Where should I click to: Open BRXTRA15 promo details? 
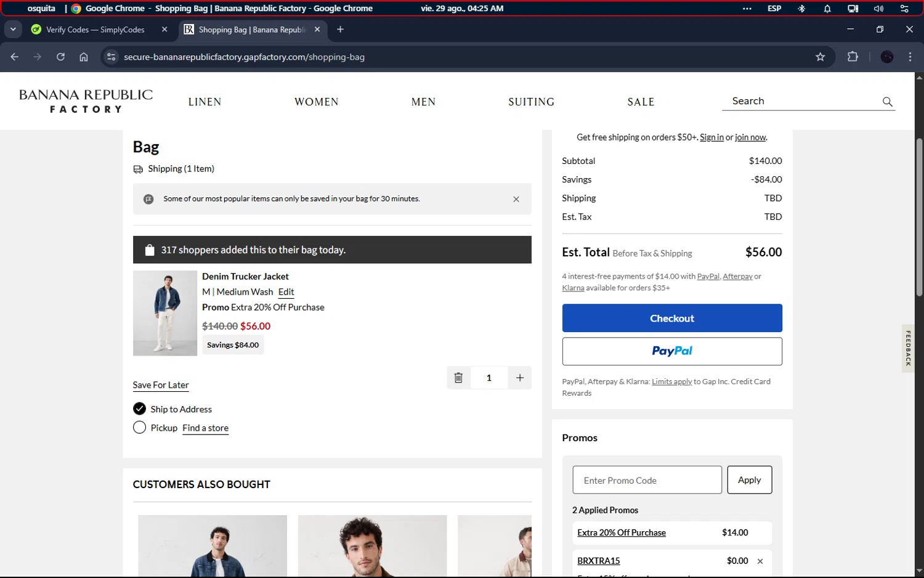point(598,561)
